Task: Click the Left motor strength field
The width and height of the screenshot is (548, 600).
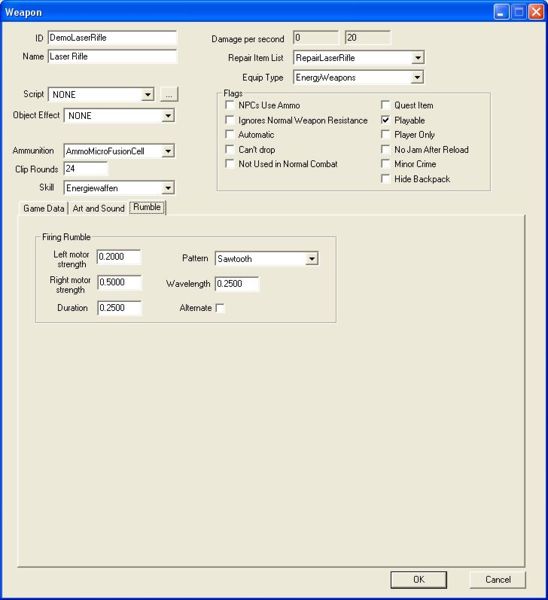Action: click(x=119, y=257)
